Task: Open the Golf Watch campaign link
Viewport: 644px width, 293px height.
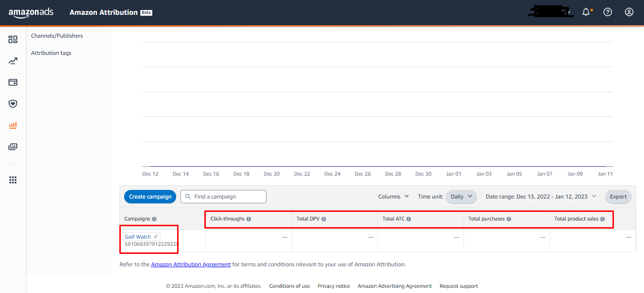Action: coord(138,237)
